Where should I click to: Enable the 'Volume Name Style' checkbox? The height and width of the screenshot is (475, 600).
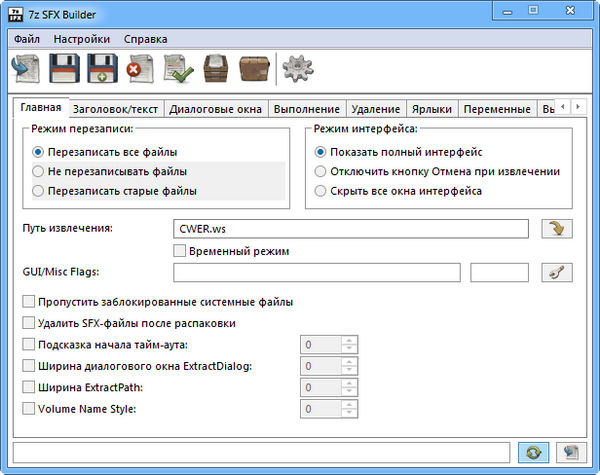click(28, 409)
